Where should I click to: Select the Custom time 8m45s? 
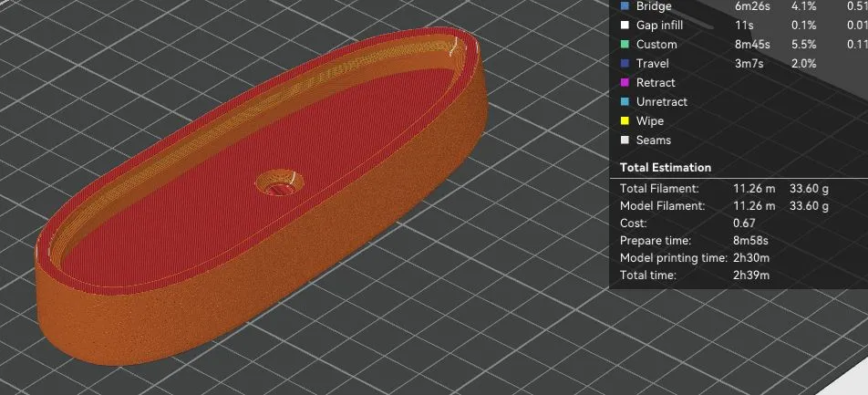753,45
